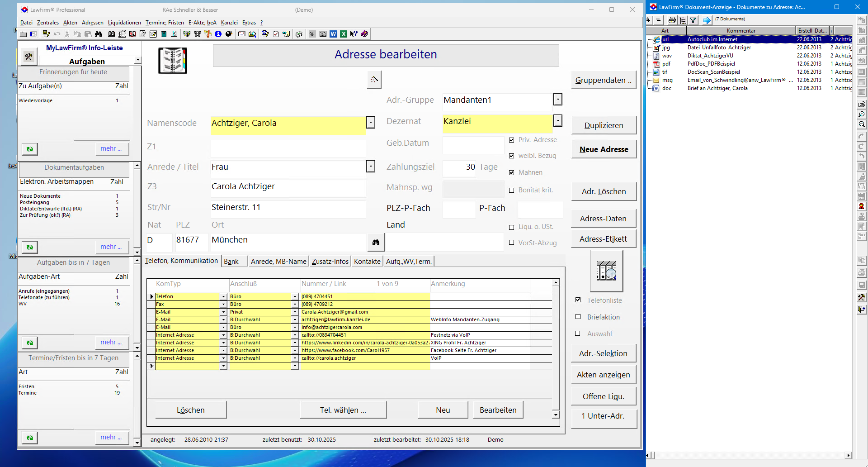Click the Duplizieren button
Screen dimensions: 868x467
(604, 125)
